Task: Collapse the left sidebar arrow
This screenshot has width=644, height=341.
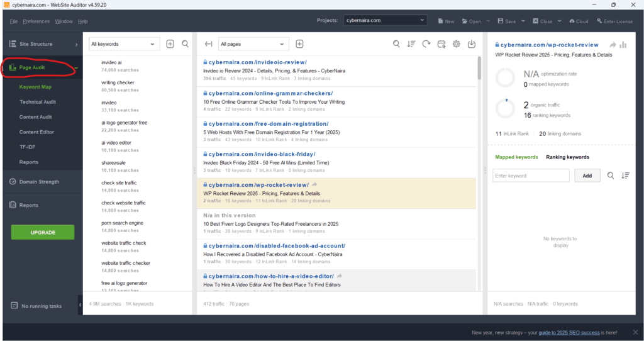Action: [80, 305]
